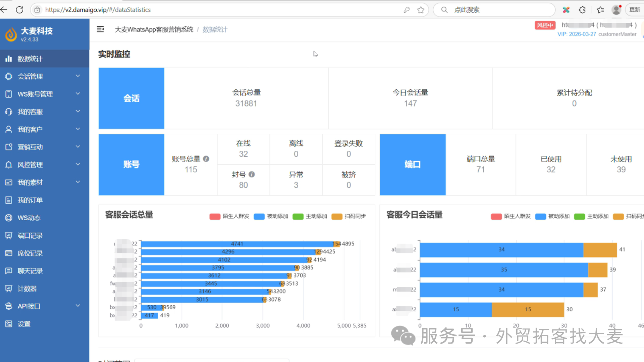The image size is (644, 362).
Task: Open the 聊天记录 menu item
Action: [45, 271]
